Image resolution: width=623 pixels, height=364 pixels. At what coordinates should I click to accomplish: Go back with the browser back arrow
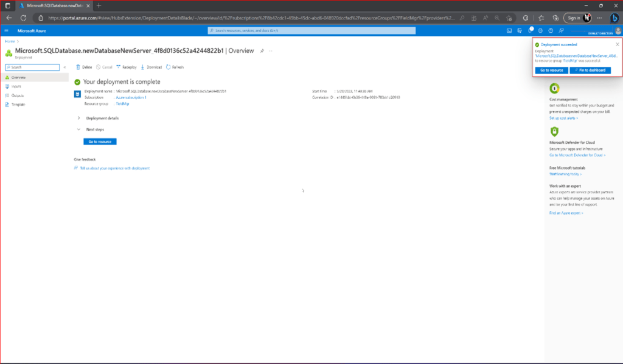[x=9, y=18]
